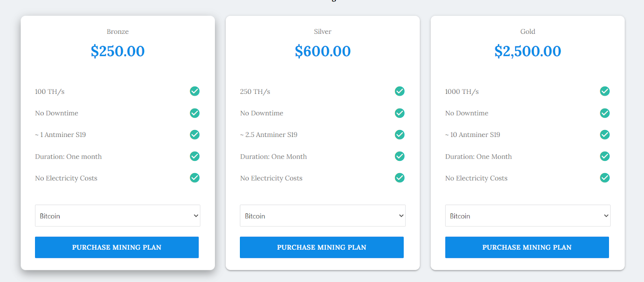Expand the Gold plan currency dropdown
644x282 pixels.
pos(528,216)
